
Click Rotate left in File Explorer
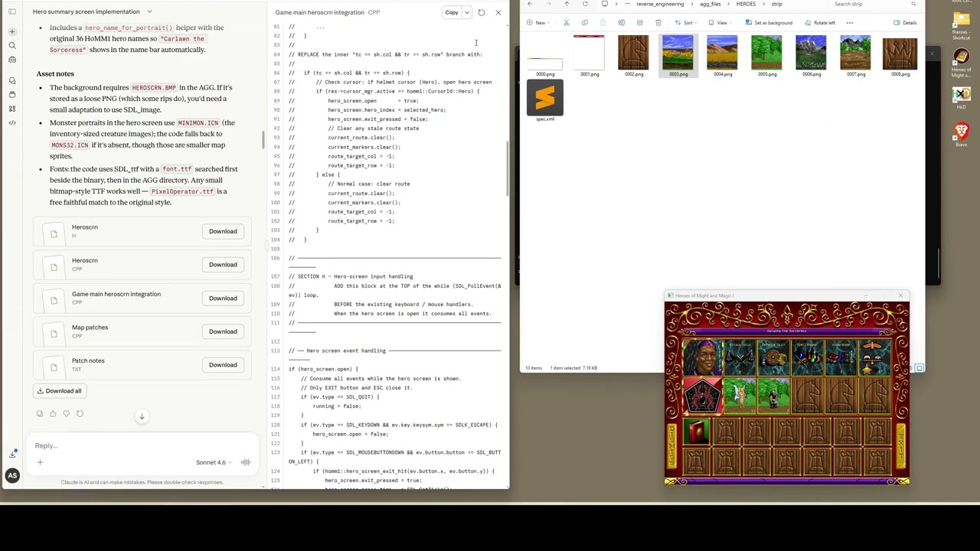point(819,23)
